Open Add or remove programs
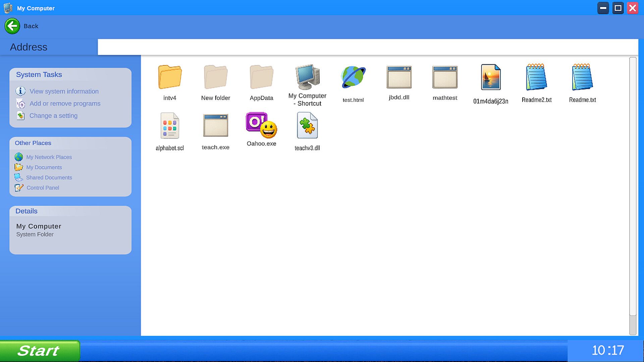Image resolution: width=644 pixels, height=362 pixels. pos(65,104)
